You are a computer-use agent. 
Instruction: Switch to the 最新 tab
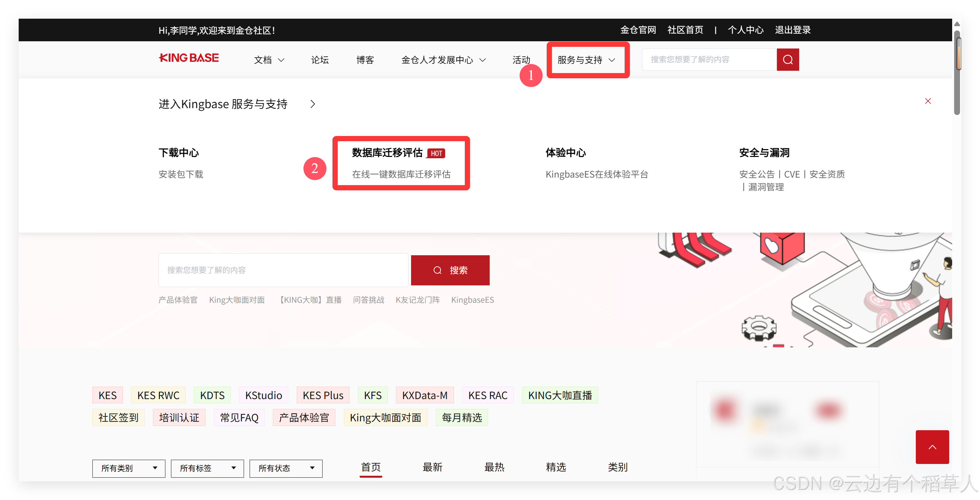pos(432,467)
